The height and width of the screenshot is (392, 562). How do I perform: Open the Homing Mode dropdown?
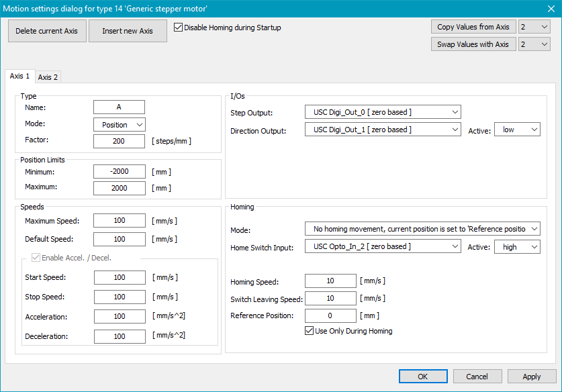pos(422,230)
